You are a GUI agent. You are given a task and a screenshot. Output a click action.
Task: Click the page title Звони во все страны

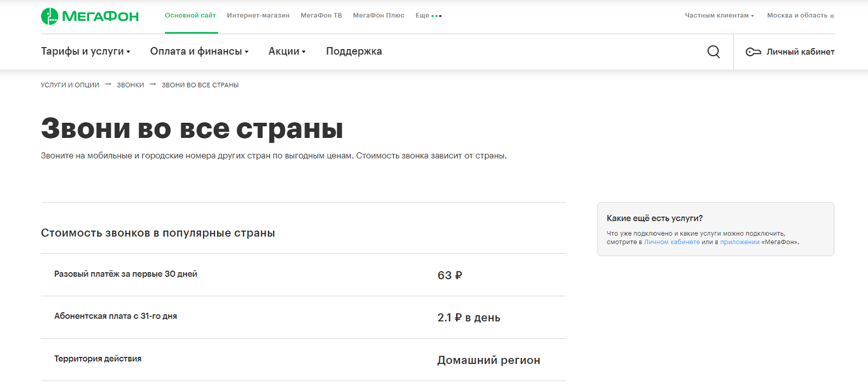[192, 129]
